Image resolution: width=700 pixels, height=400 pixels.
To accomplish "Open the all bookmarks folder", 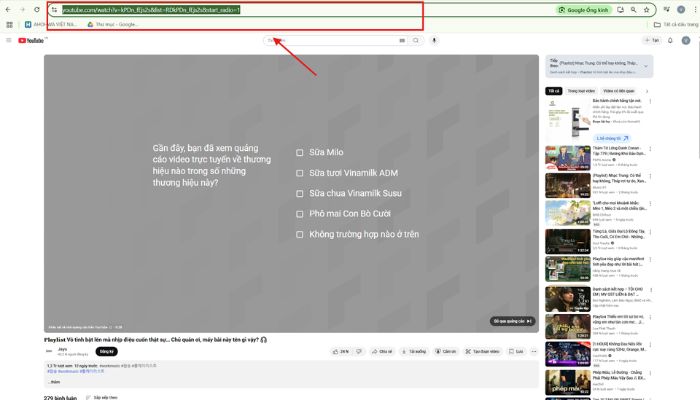I will tap(676, 25).
